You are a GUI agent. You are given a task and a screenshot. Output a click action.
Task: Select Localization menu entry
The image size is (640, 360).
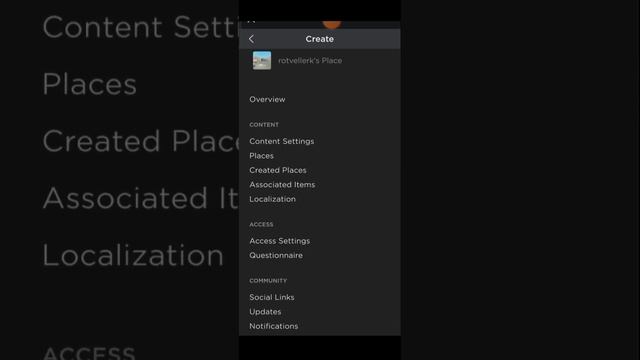pyautogui.click(x=272, y=199)
